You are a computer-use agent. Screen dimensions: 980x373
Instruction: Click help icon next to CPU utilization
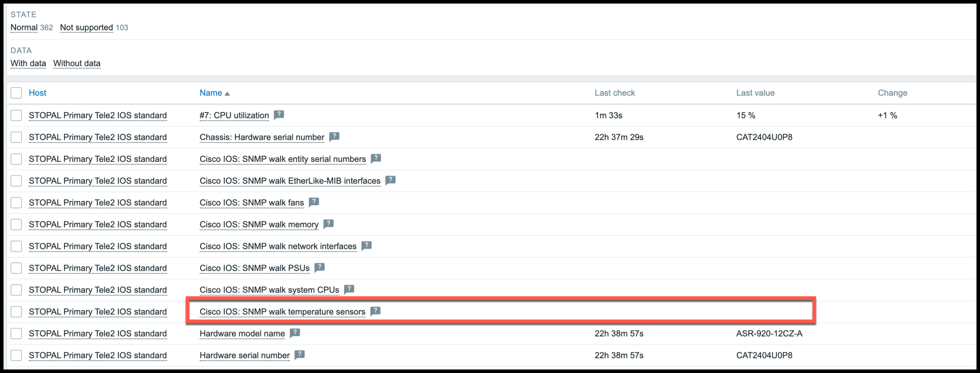pyautogui.click(x=279, y=115)
